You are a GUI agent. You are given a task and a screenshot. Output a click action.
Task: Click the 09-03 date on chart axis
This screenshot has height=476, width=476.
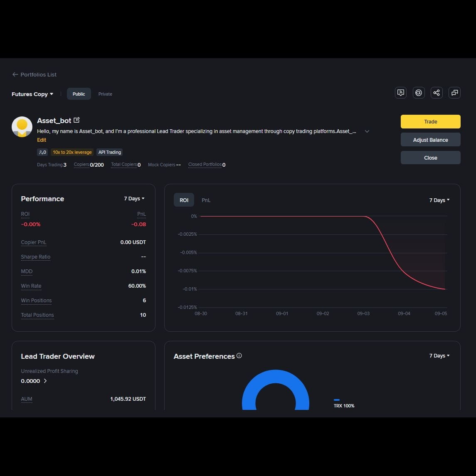(363, 313)
